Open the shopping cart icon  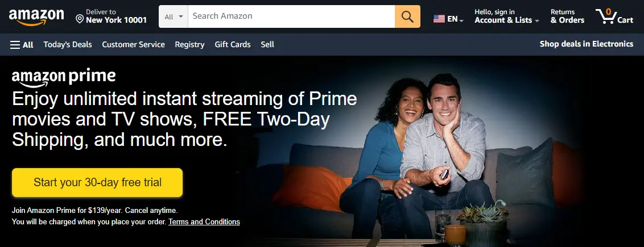(x=614, y=16)
